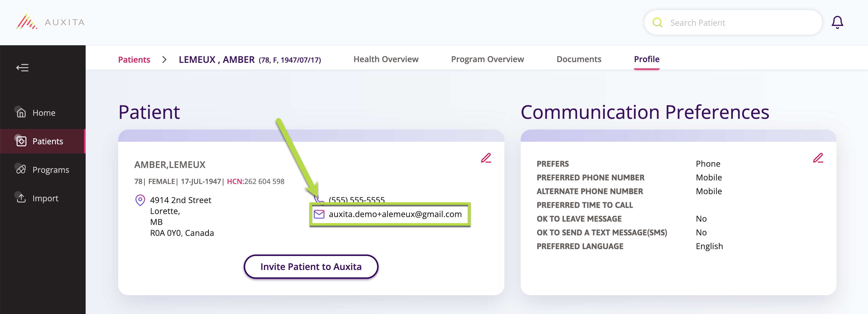Click the Auxita logo
The height and width of the screenshot is (314, 868).
click(x=51, y=22)
